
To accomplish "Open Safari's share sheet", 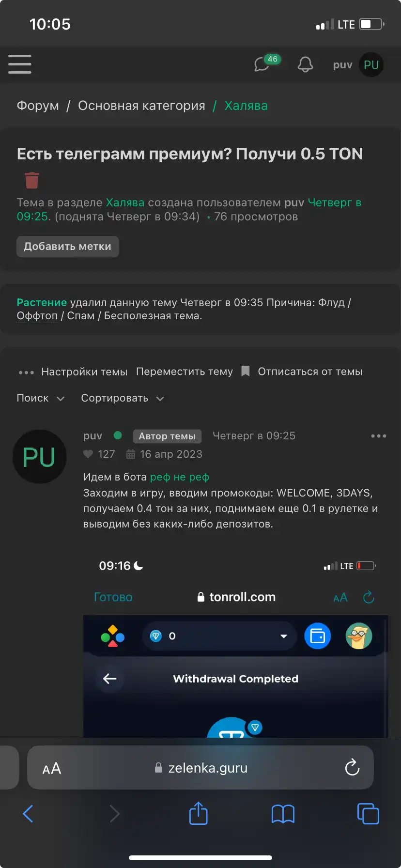I will [199, 813].
